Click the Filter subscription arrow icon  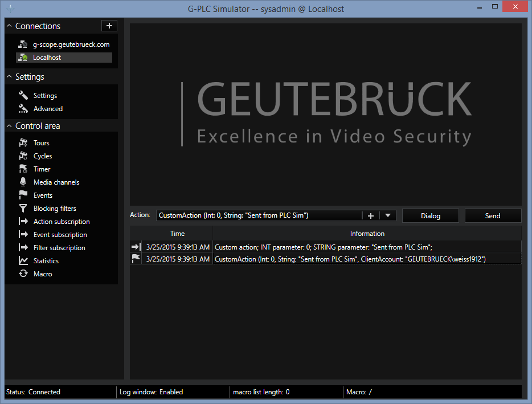23,247
